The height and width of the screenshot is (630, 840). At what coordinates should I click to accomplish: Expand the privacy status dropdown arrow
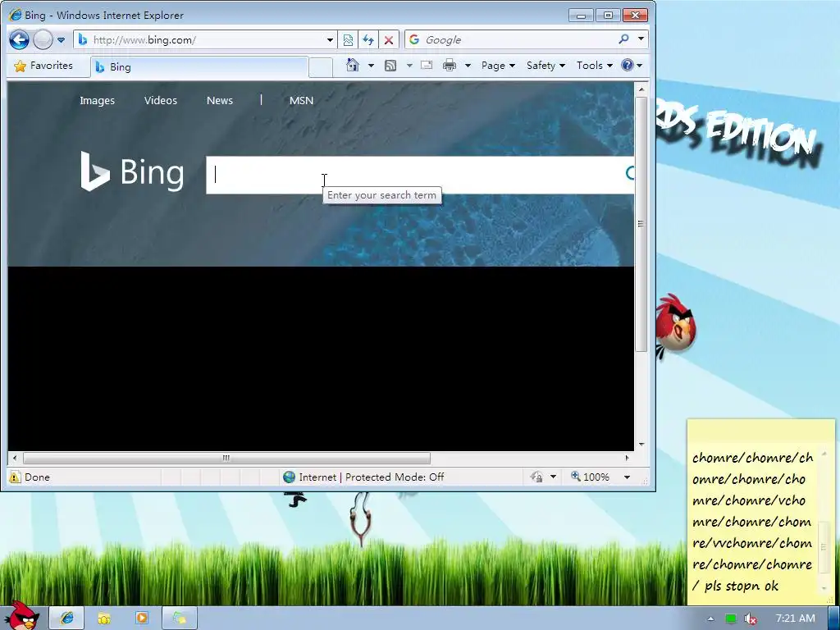tap(554, 477)
